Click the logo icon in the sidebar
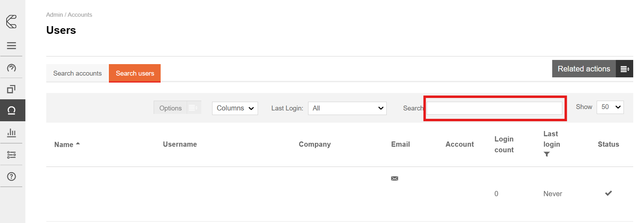Image resolution: width=644 pixels, height=223 pixels. (11, 22)
